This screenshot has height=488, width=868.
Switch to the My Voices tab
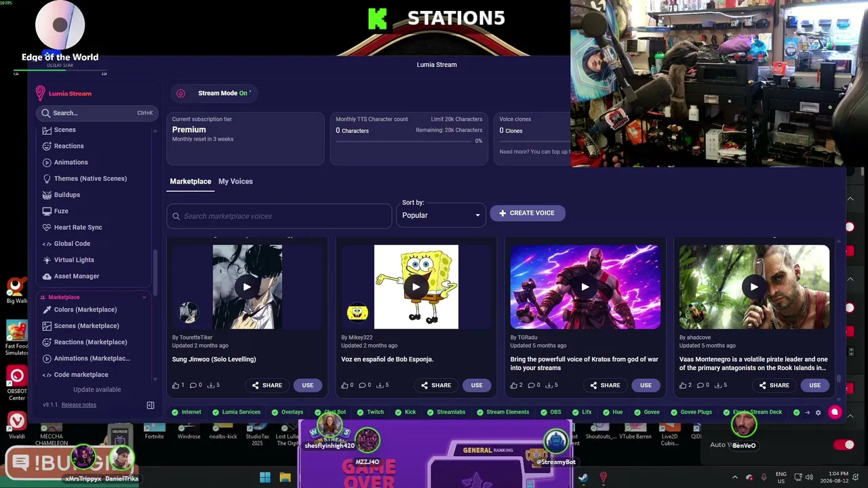(x=235, y=181)
